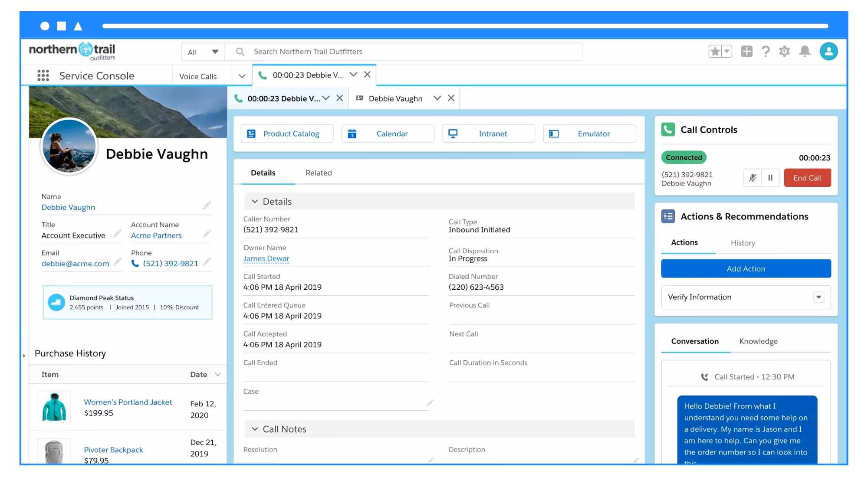
Task: Open the Calendar button
Action: [388, 134]
